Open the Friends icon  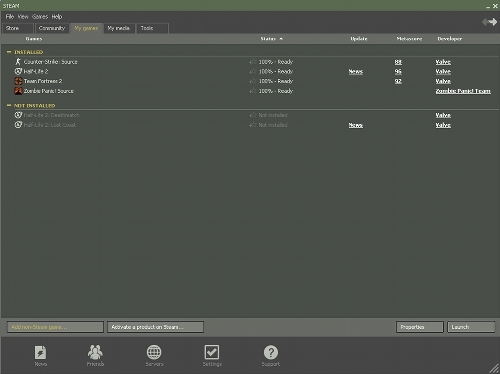(x=95, y=352)
